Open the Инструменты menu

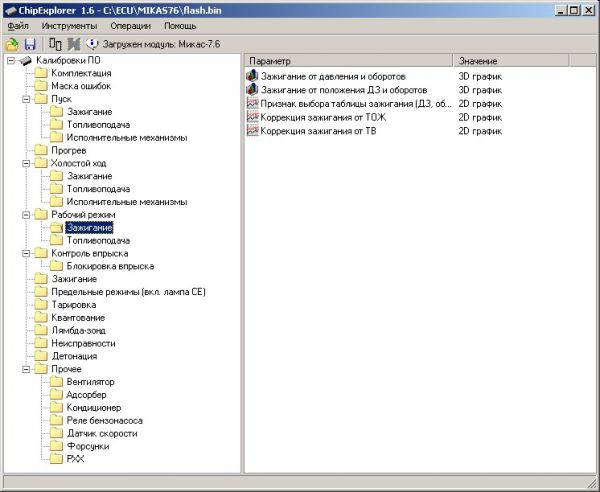coord(69,26)
